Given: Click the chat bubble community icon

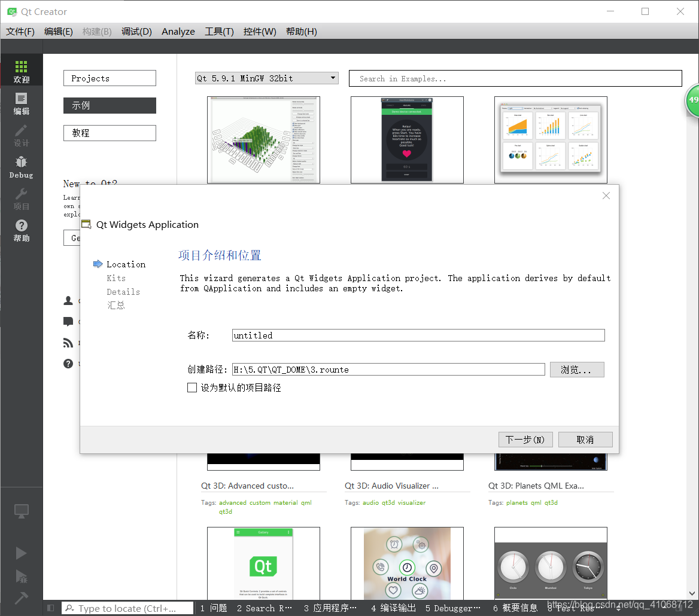Looking at the screenshot, I should (68, 321).
